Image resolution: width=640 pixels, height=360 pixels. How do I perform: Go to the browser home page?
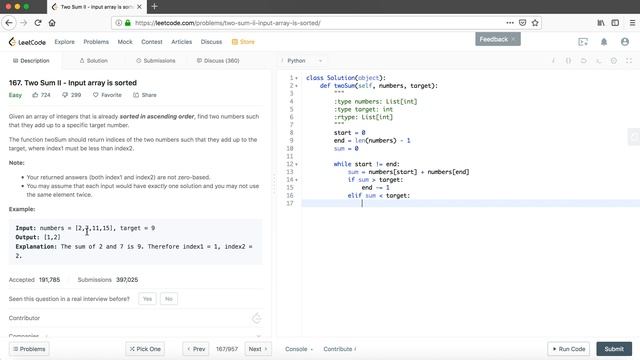52,23
